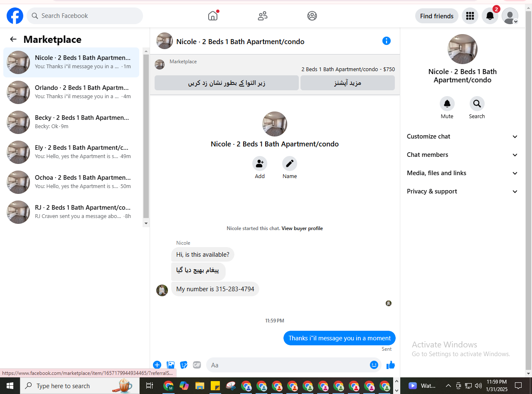Open the Ochoa conversation
532x394 pixels.
[71, 182]
